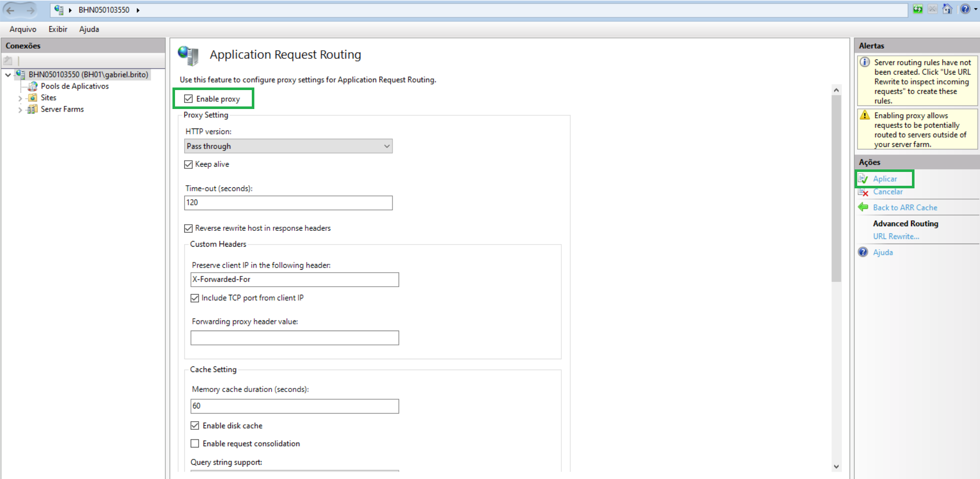Expand the arrow after BHN050103550 in the breadcrumb

pos(138,10)
